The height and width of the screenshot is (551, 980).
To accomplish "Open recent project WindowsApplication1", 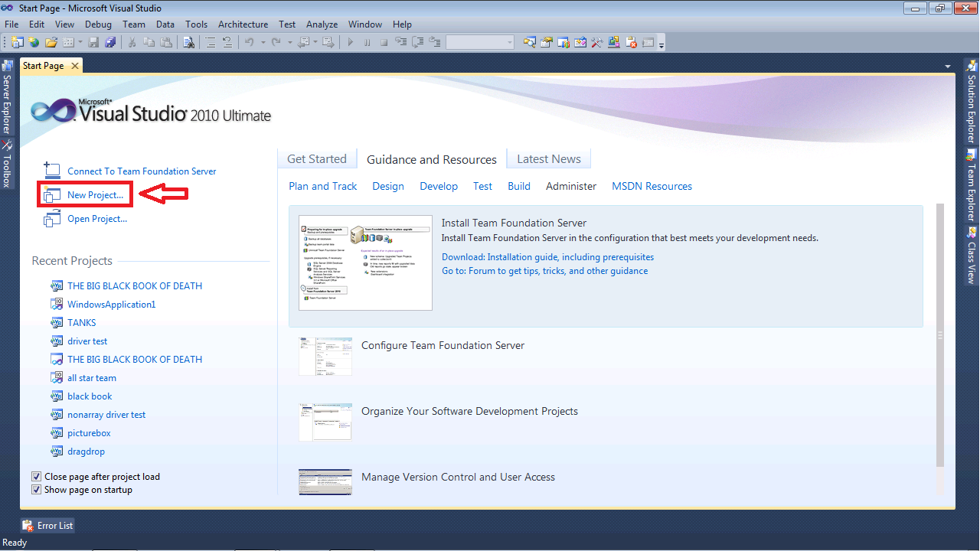I will point(111,305).
